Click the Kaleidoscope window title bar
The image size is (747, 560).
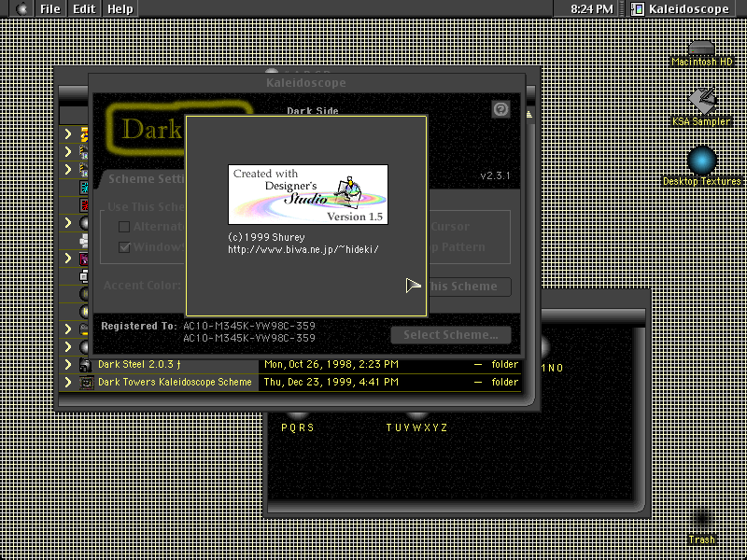(x=306, y=83)
